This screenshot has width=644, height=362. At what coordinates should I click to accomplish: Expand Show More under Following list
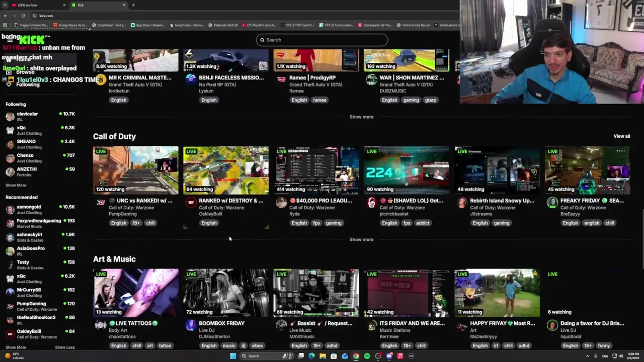point(16,185)
